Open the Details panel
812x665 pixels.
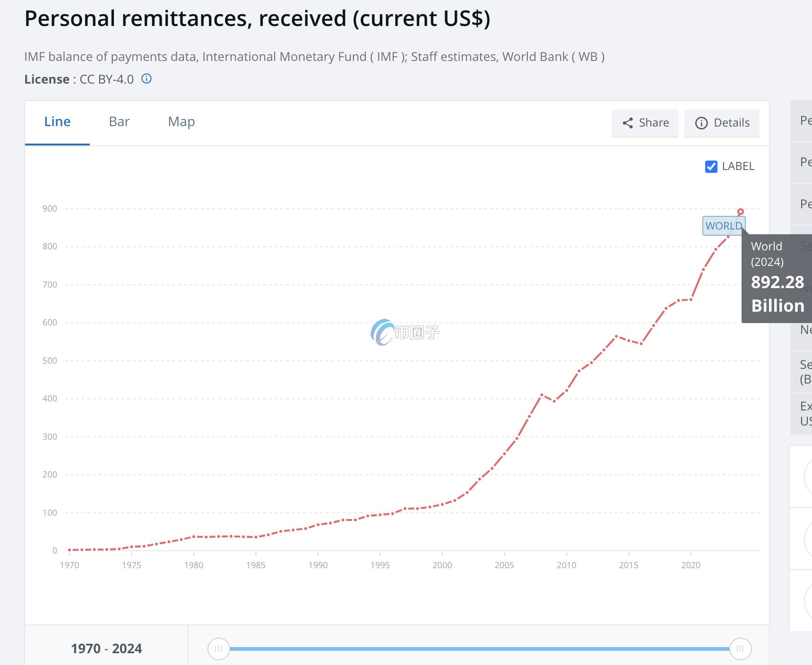722,123
